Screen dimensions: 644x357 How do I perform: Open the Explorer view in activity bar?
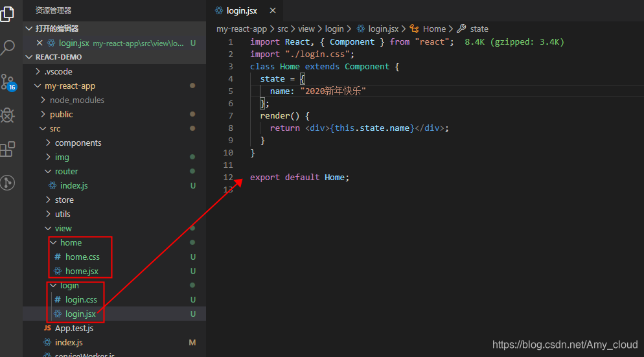[x=7, y=14]
